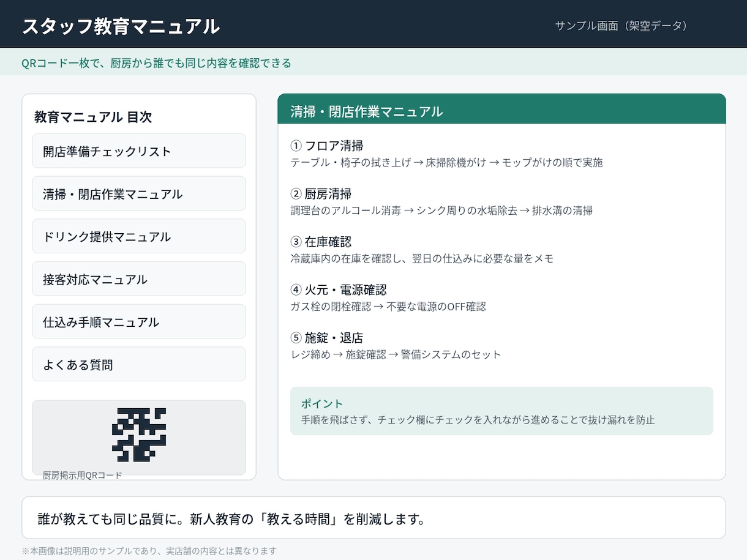Click the サンプル画面（架空データ） label

(x=621, y=26)
